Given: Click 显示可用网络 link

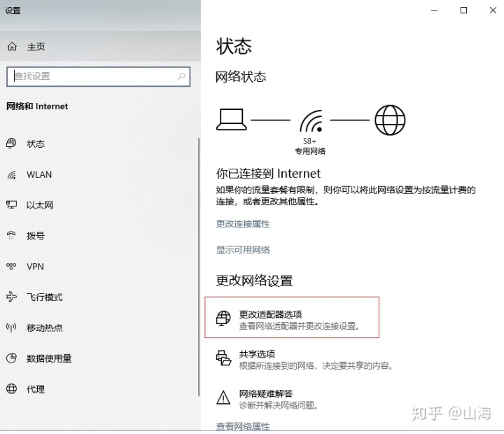Looking at the screenshot, I should pos(243,250).
